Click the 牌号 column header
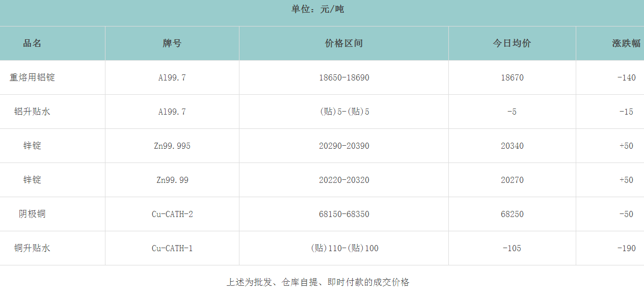 [x=172, y=43]
